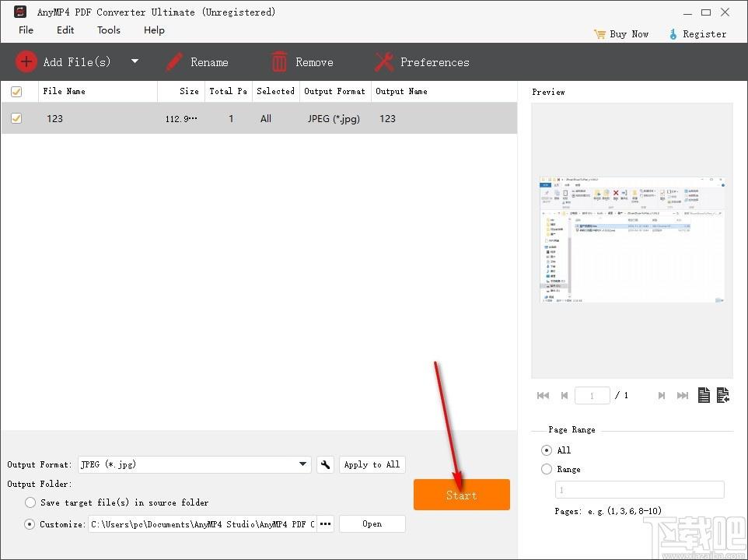Click the Rename pencil icon
The width and height of the screenshot is (748, 560).
click(x=173, y=62)
